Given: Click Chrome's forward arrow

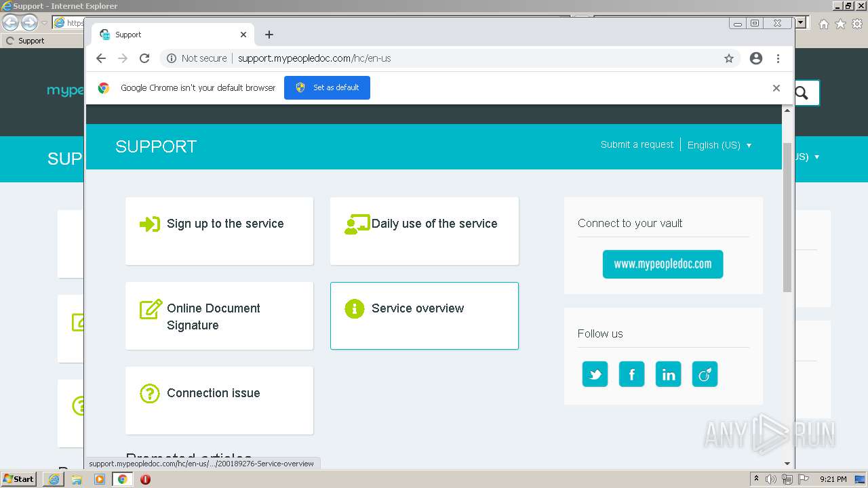Looking at the screenshot, I should (x=123, y=58).
